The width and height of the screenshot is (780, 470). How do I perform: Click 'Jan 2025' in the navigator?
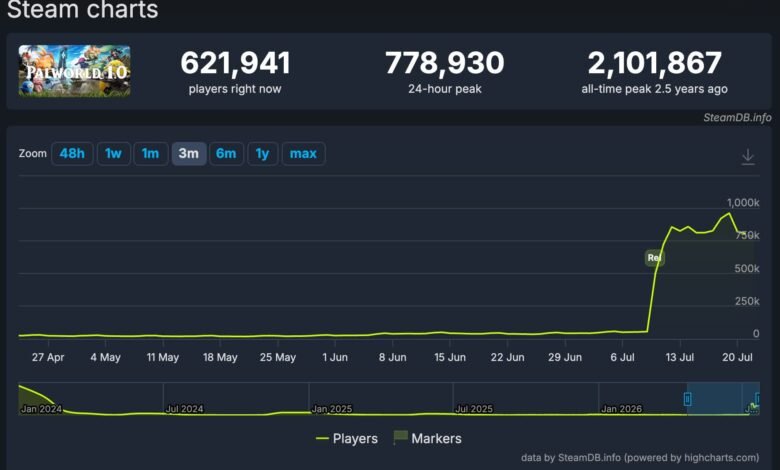tap(332, 409)
